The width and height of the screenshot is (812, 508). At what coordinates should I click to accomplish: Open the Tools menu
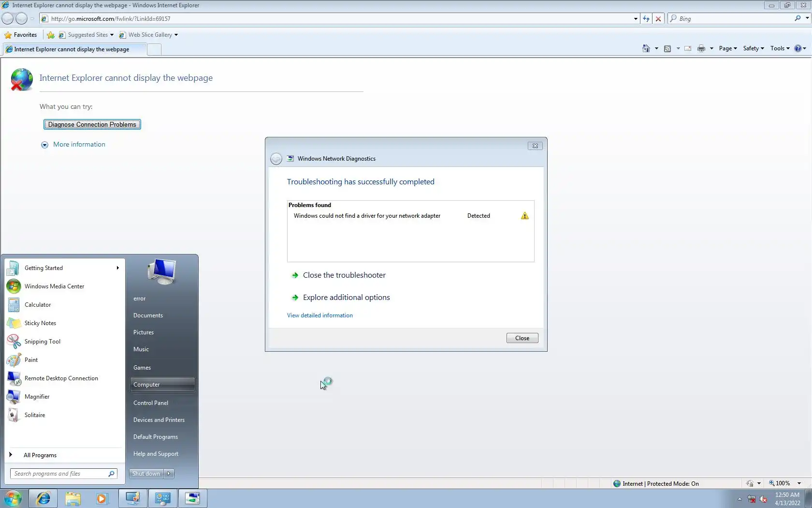(x=780, y=48)
